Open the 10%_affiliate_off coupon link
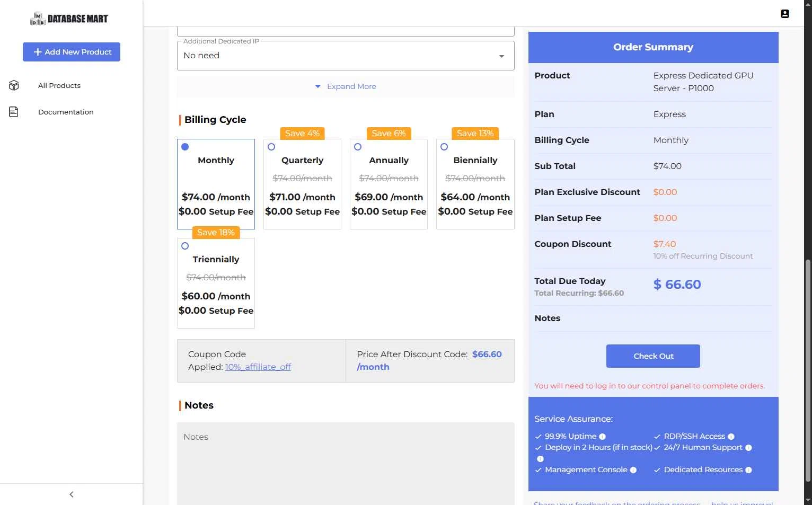Screen dimensions: 812x505 pos(258,367)
